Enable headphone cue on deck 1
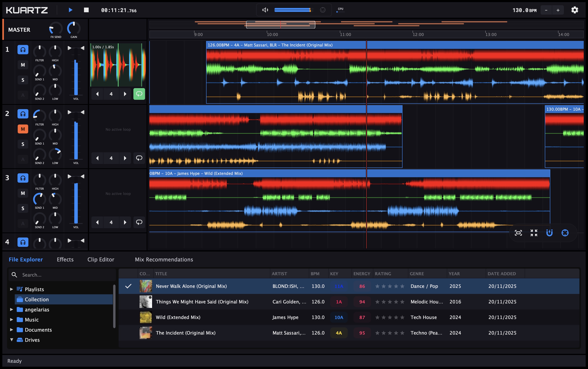588x369 pixels. click(x=23, y=49)
